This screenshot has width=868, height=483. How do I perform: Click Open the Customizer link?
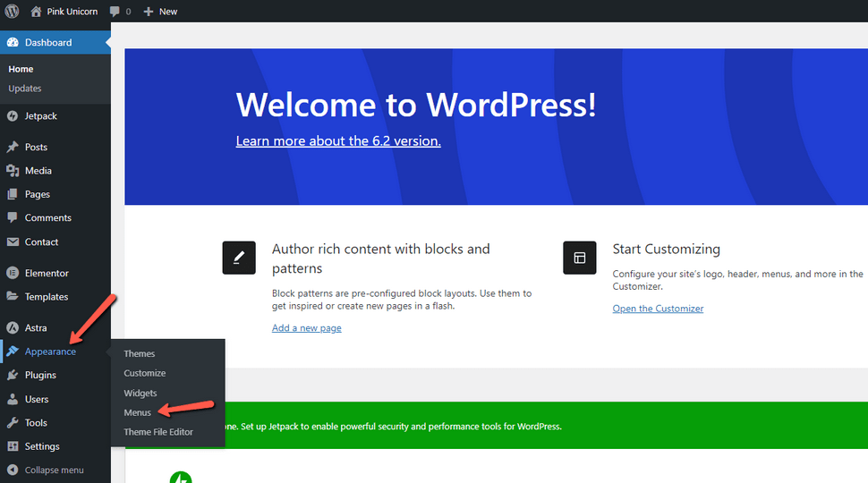click(658, 309)
